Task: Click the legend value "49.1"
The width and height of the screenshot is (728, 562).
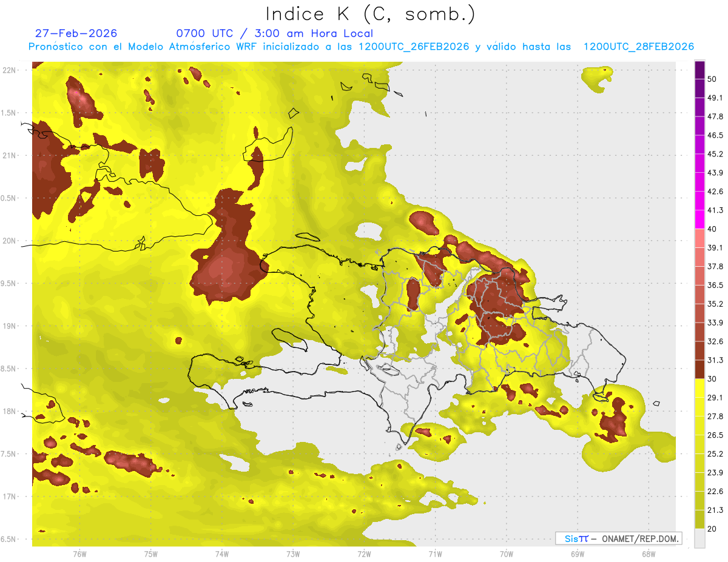Action: click(716, 98)
